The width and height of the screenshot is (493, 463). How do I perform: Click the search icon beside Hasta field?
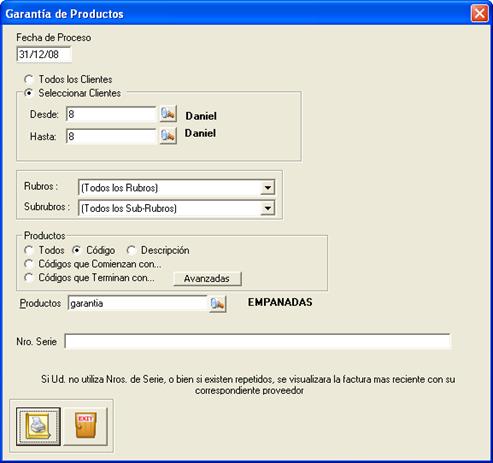coord(168,136)
